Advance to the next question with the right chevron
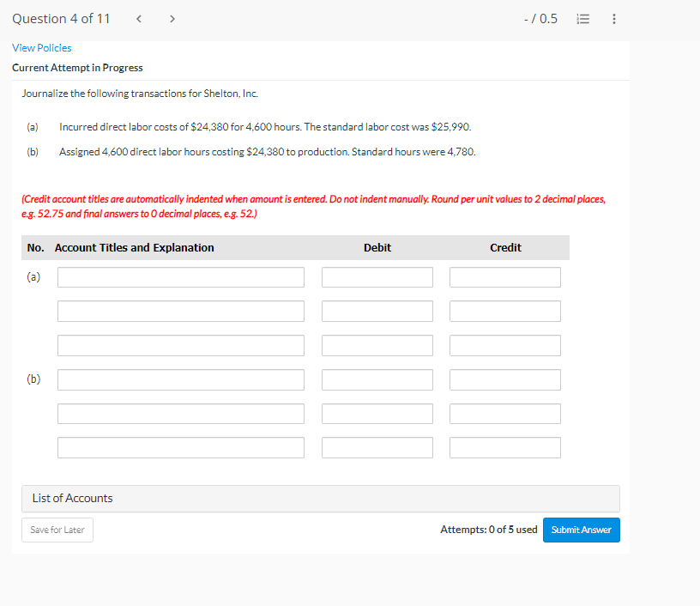This screenshot has height=606, width=700. click(x=172, y=18)
